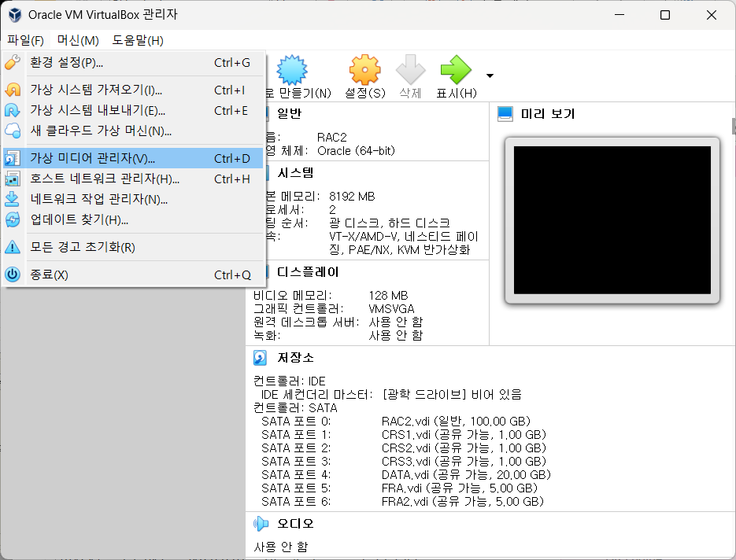Click the 8192 MB memory value

[352, 196]
